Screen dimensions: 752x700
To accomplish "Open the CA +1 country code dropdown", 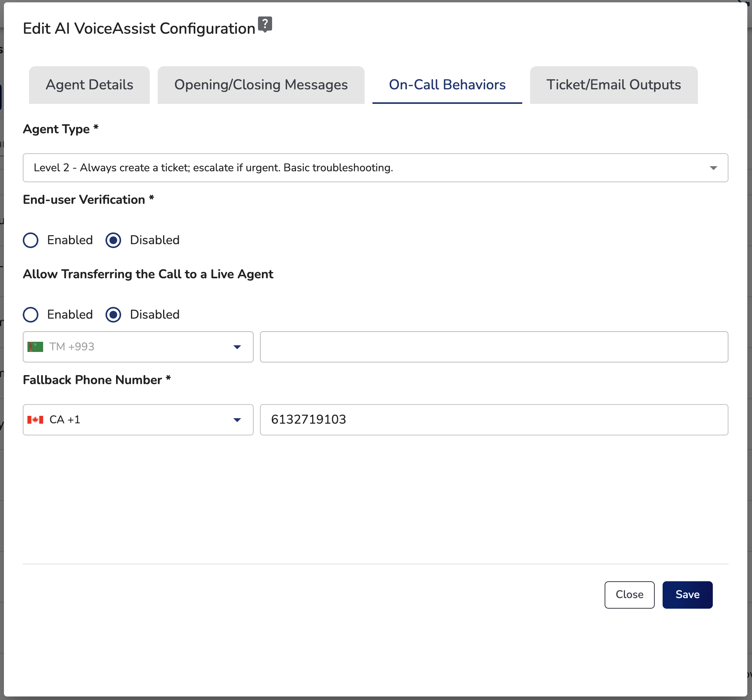I will [138, 420].
